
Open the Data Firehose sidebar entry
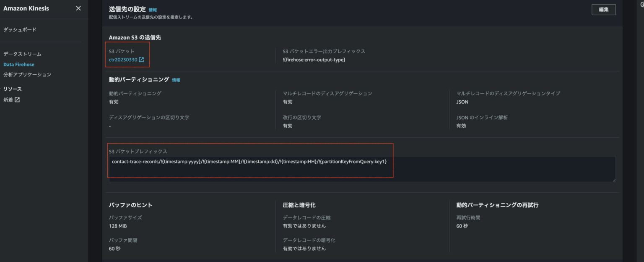click(19, 64)
